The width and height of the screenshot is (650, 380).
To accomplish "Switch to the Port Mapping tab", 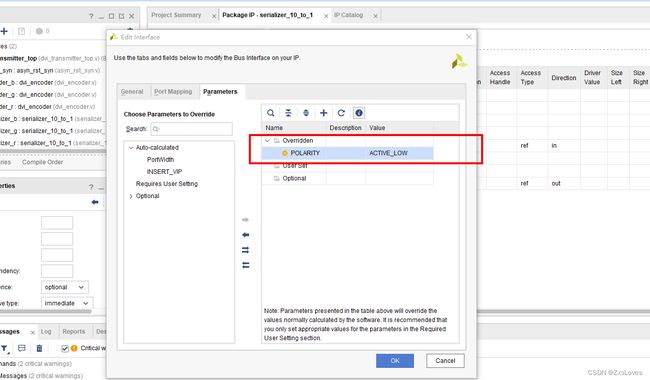I will click(173, 92).
